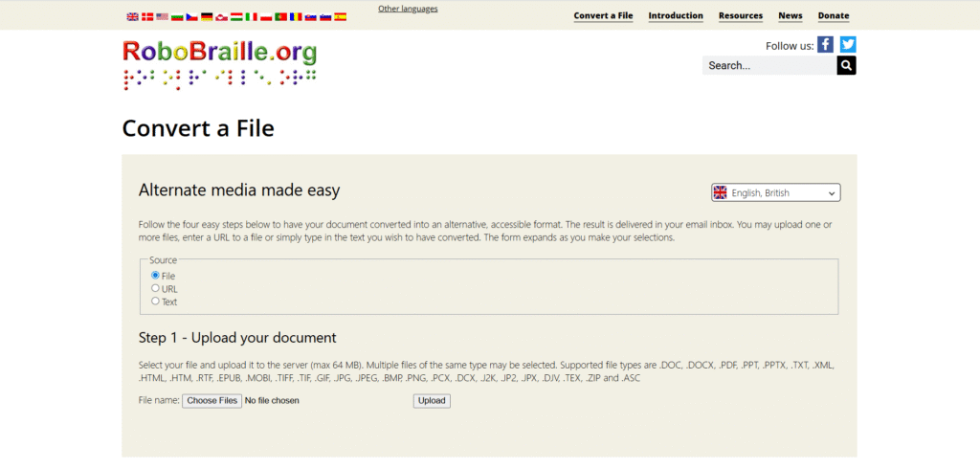The width and height of the screenshot is (980, 469).
Task: Open the Facebook follow icon
Action: pos(825,44)
